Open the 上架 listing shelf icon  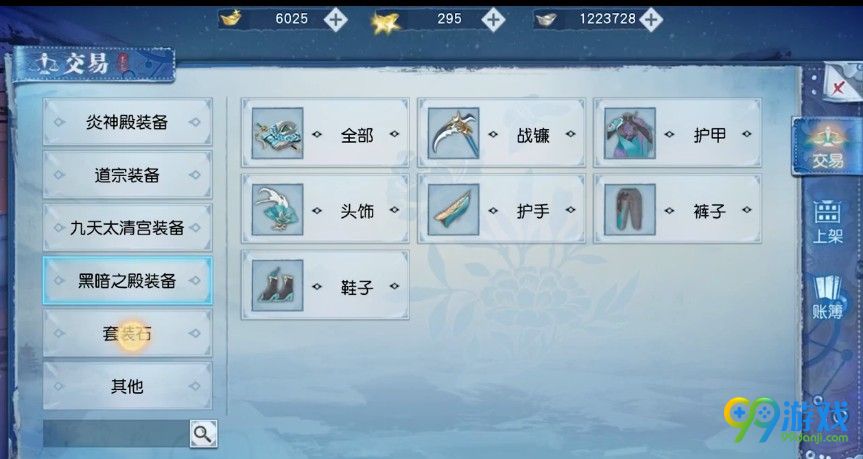pyautogui.click(x=828, y=222)
